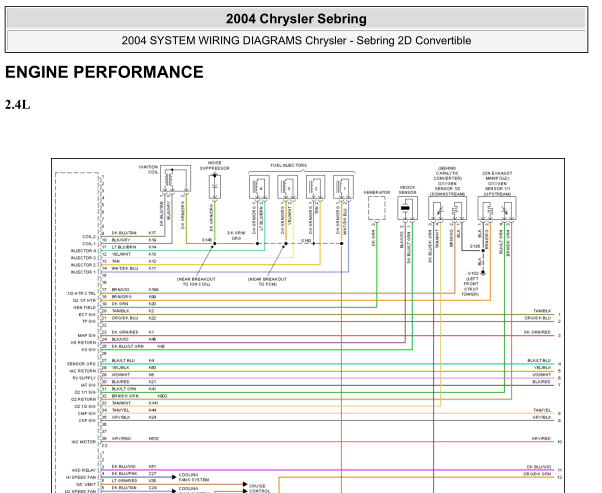Click the 'HI SPEED FAN' pin label
Screen dimensions: 602x493
pyautogui.click(x=81, y=477)
